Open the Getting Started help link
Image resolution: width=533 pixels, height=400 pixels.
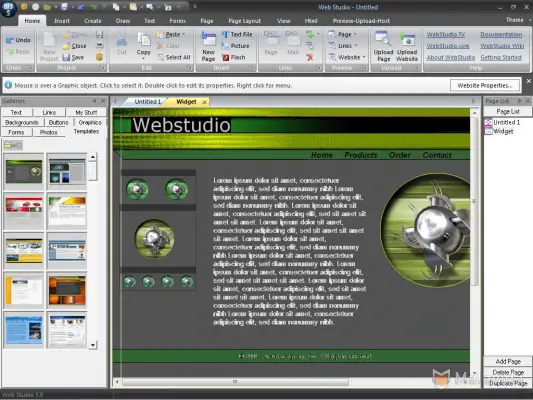point(501,57)
